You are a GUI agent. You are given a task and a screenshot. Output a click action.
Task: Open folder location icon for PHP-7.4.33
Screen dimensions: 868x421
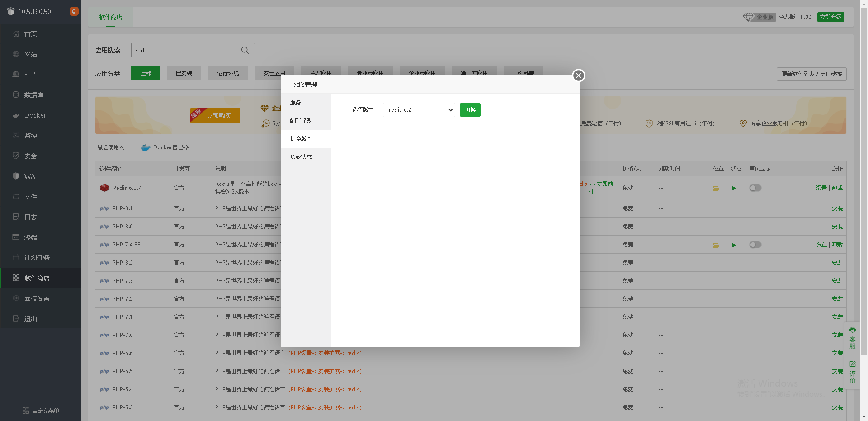click(x=716, y=245)
